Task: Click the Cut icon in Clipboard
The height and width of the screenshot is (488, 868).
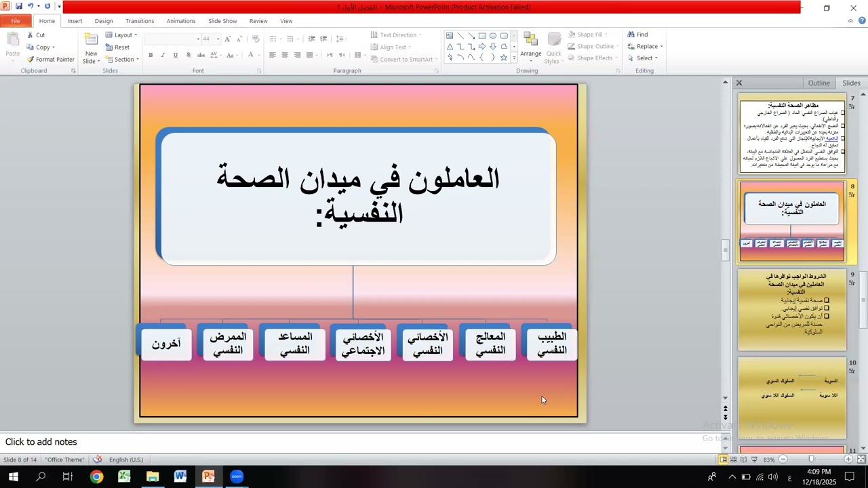Action: pos(31,35)
